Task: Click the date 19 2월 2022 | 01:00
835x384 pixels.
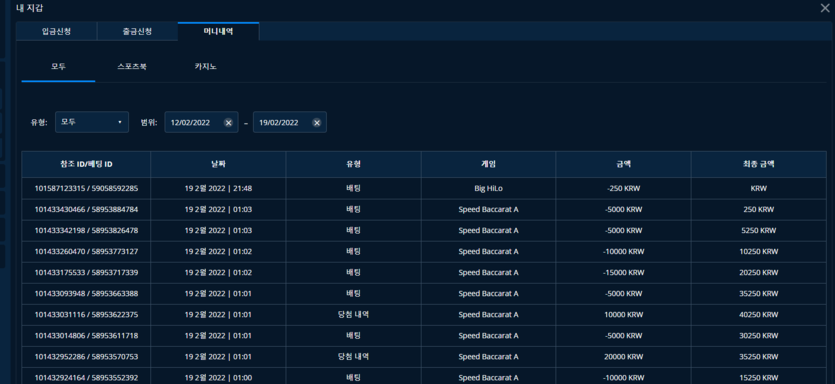Action: [x=218, y=378]
